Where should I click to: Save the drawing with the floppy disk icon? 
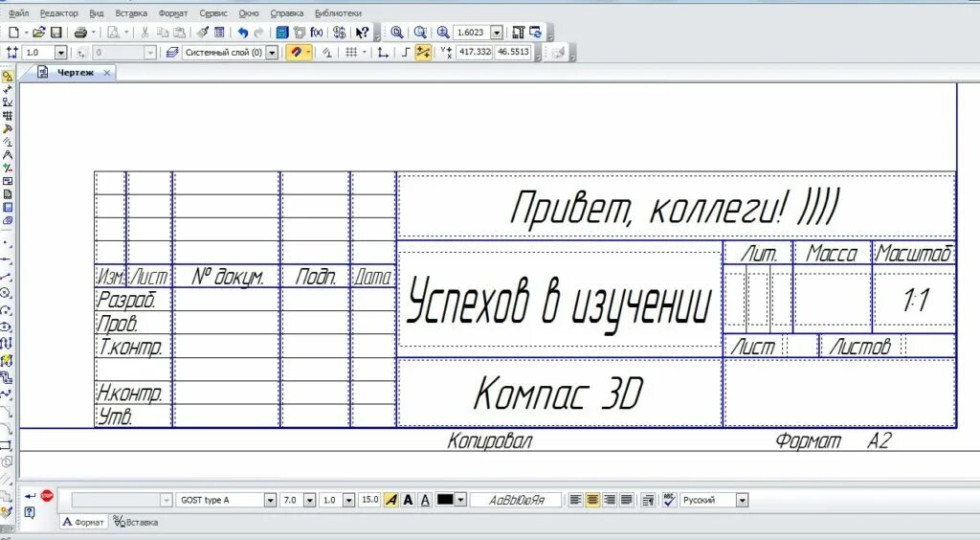click(56, 32)
